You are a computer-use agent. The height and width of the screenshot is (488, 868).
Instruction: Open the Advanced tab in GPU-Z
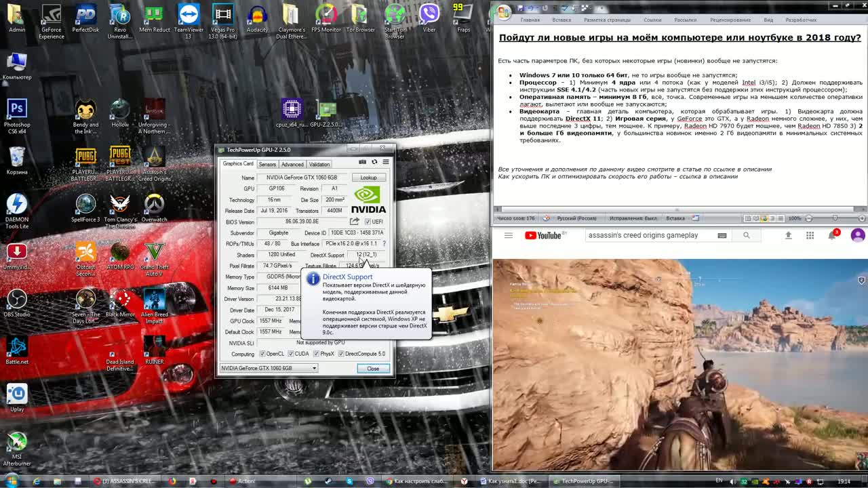[292, 164]
